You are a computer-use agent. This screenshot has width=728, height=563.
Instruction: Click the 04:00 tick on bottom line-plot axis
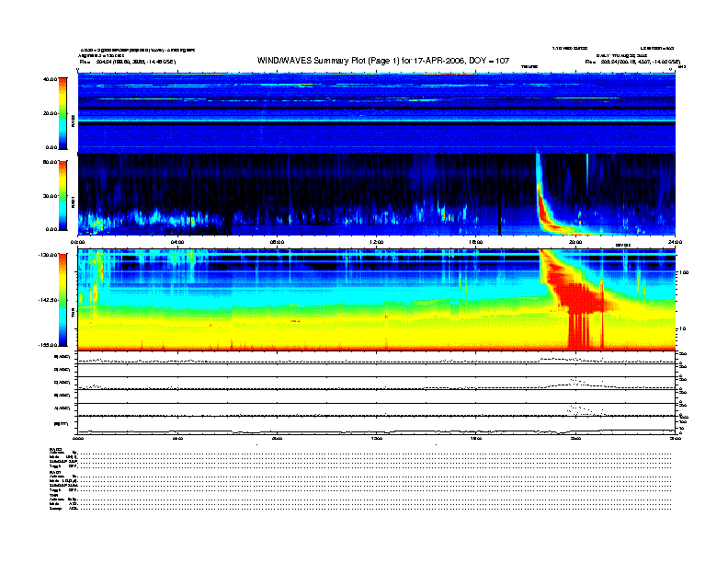177,438
